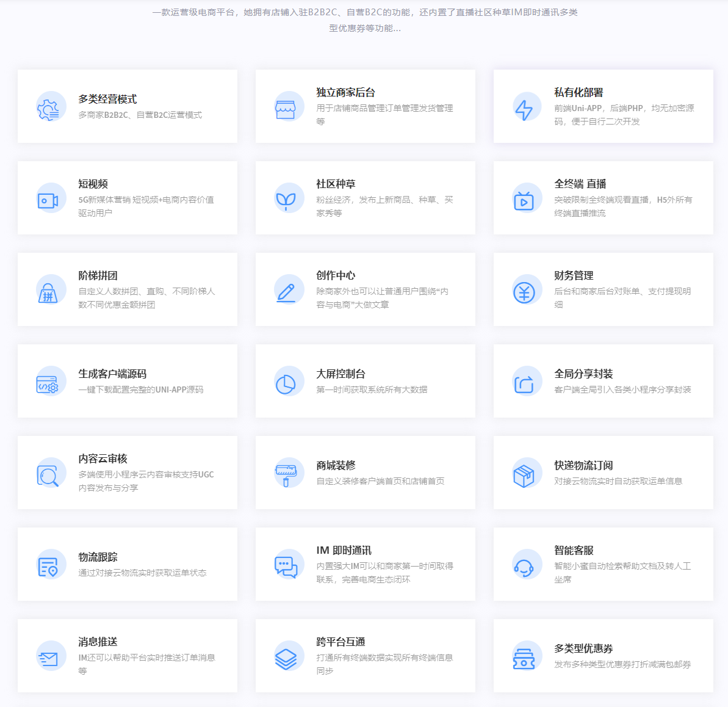Select the share arrow icon for 全局分享封装

tap(524, 383)
